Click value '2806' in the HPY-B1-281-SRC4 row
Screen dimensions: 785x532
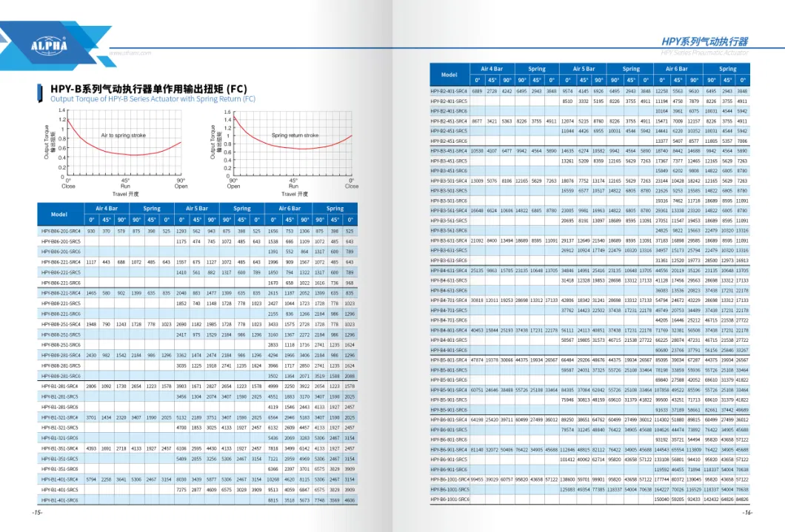tap(91, 386)
